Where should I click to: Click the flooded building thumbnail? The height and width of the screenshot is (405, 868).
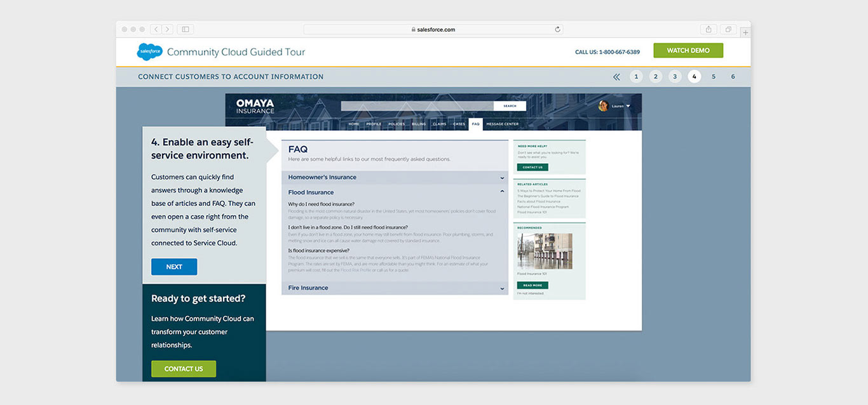[545, 251]
